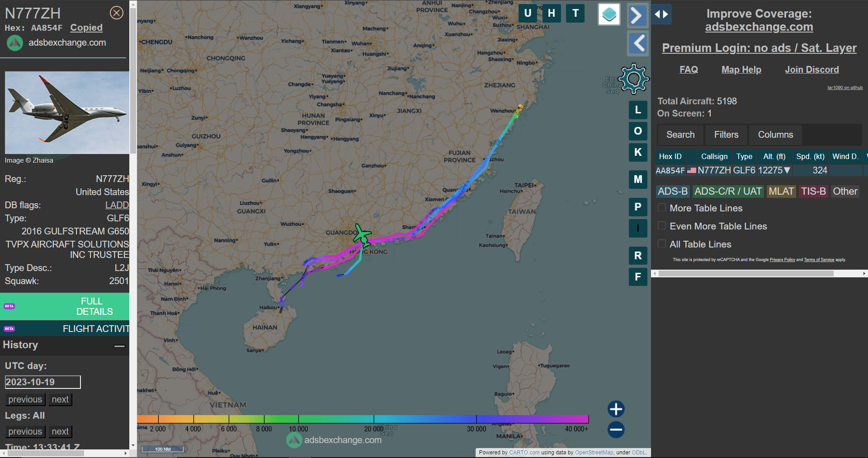This screenshot has width=868, height=458.
Task: Click the adsbexchange logo in info panel
Action: click(x=14, y=43)
